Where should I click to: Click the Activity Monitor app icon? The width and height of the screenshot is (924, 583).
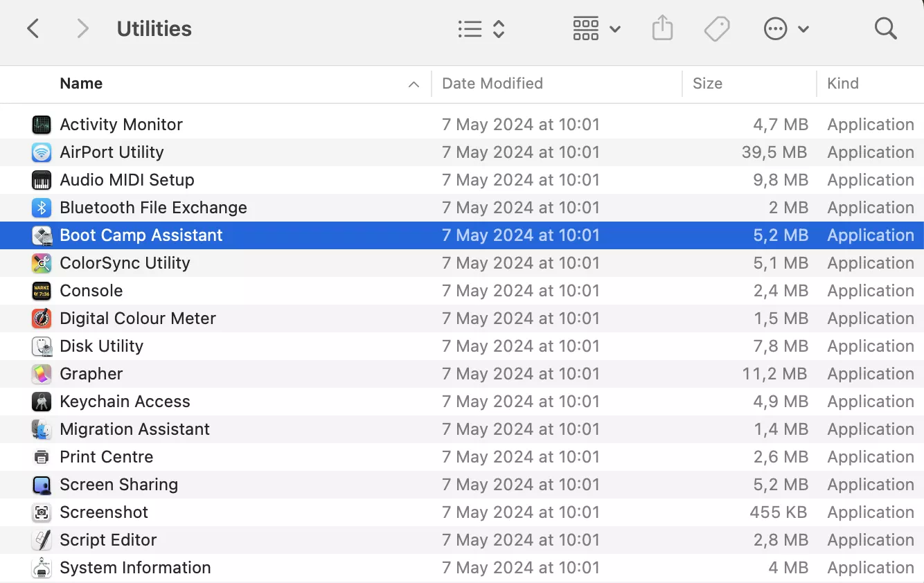click(42, 125)
